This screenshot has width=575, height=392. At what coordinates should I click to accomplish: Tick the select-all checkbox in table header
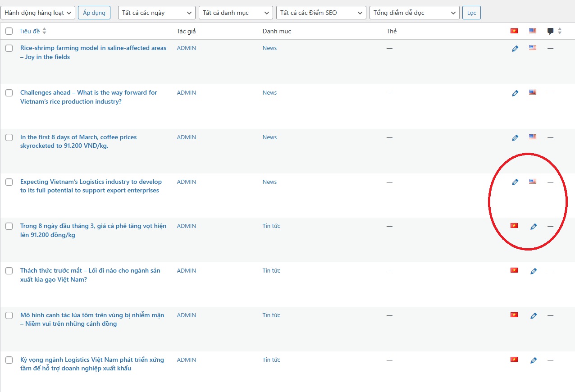coord(9,31)
